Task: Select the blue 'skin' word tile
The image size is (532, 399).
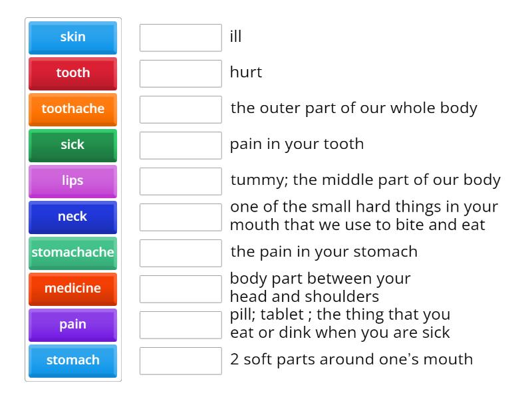Action: (72, 37)
